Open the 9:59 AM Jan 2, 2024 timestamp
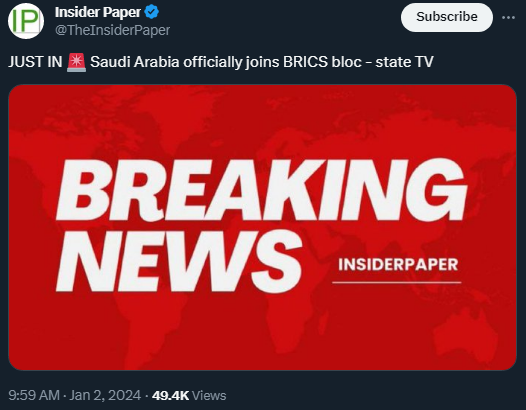Image resolution: width=526 pixels, height=410 pixels. pyautogui.click(x=74, y=395)
